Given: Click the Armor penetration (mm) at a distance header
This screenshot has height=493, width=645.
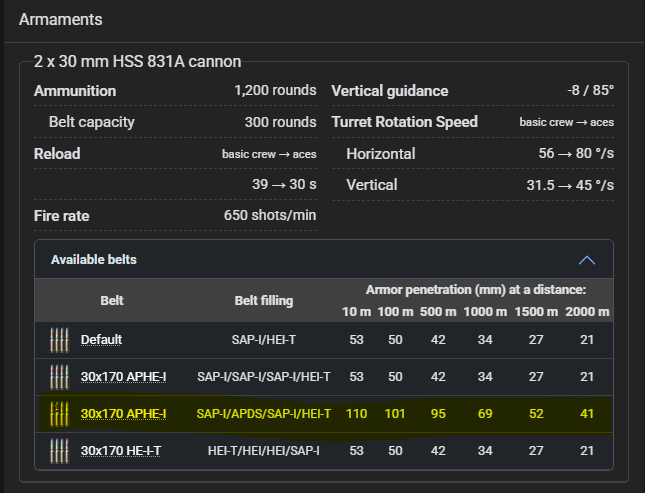Looking at the screenshot, I should 476,290.
